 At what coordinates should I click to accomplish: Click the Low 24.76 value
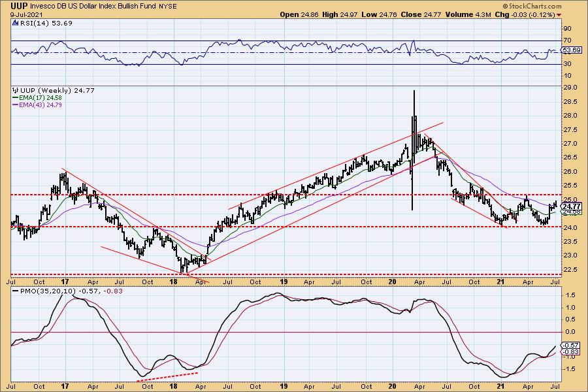click(x=379, y=14)
